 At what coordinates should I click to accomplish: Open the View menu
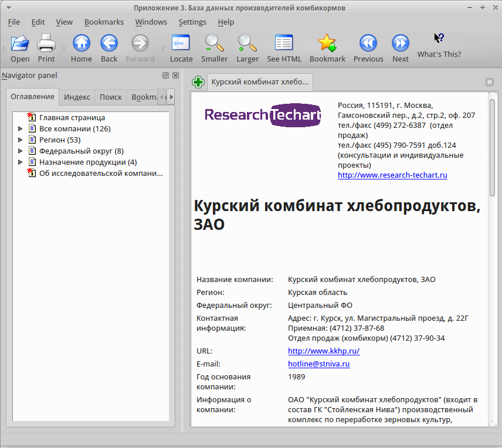(x=64, y=22)
